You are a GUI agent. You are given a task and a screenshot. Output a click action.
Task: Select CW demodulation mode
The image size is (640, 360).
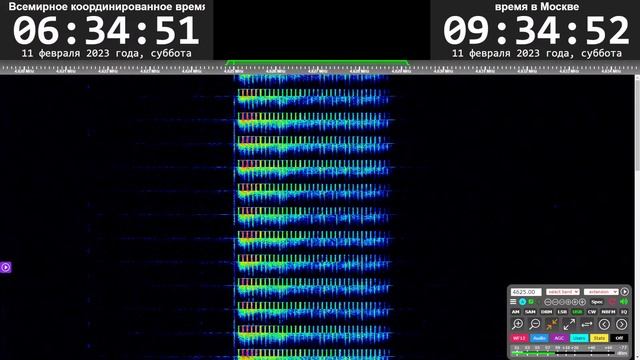click(592, 312)
